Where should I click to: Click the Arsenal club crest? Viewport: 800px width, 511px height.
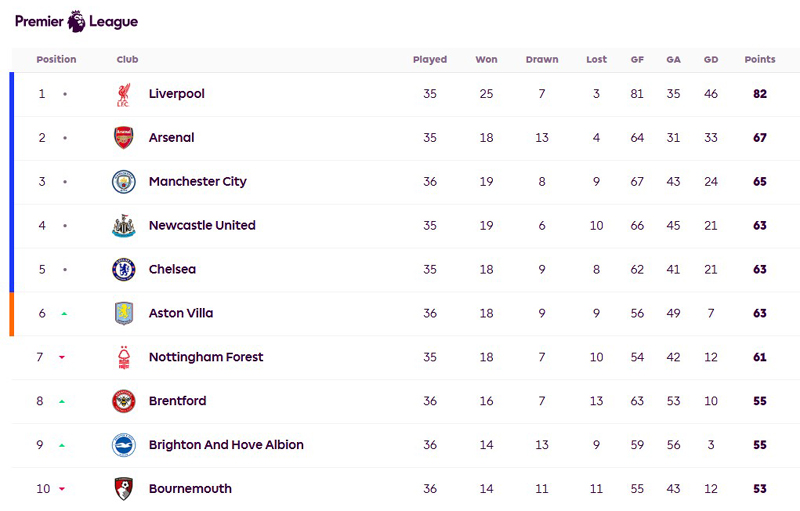point(123,138)
